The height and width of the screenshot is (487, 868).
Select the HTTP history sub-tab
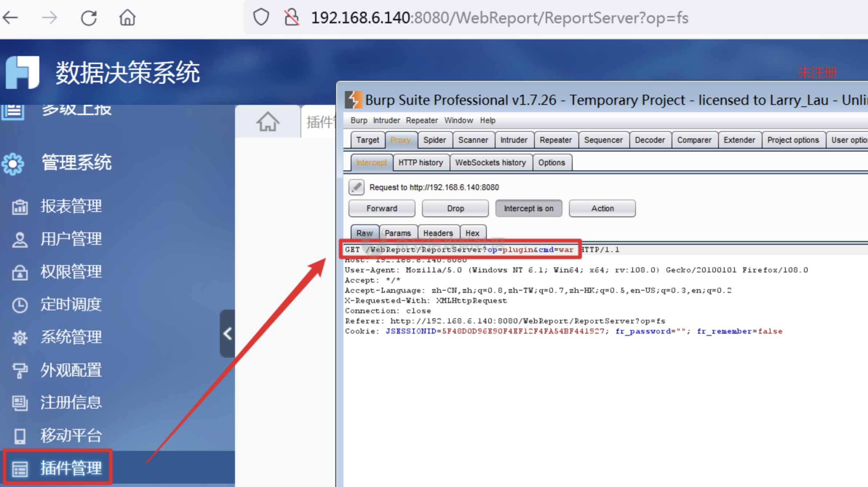click(x=421, y=163)
